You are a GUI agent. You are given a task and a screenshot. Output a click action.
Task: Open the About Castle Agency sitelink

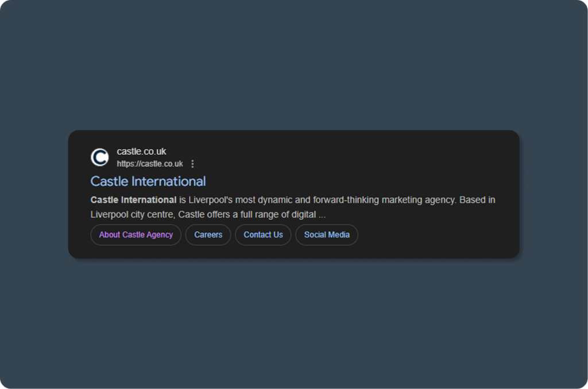click(x=136, y=234)
